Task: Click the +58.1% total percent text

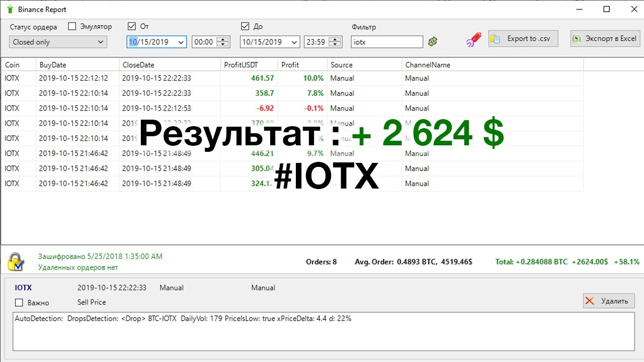Action: click(x=626, y=262)
